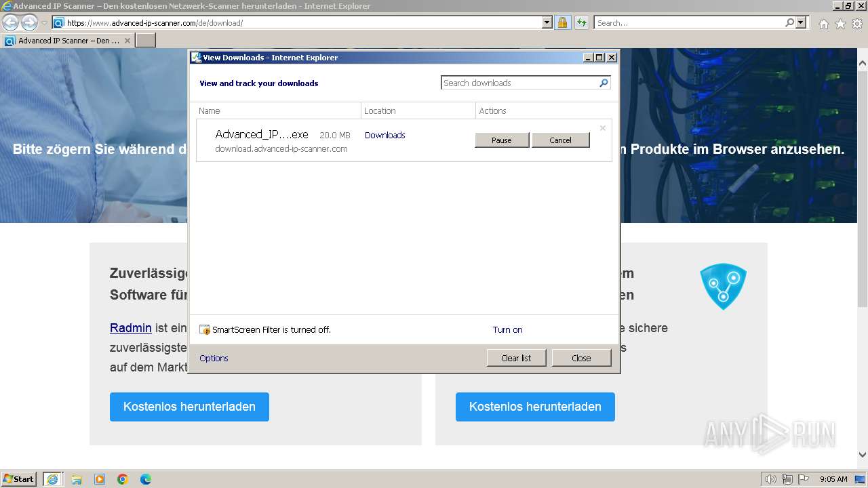Select the Advanced_IP….exe download entry
The width and height of the screenshot is (868, 488).
(403, 140)
